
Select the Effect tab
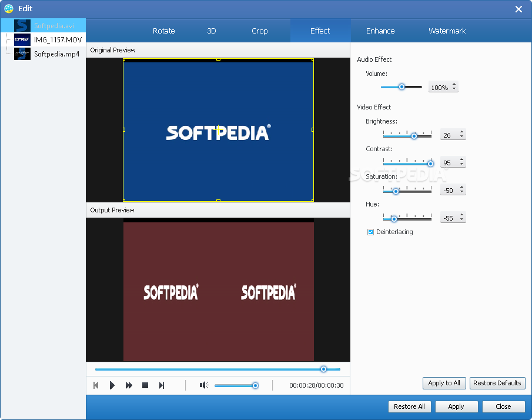tap(320, 31)
